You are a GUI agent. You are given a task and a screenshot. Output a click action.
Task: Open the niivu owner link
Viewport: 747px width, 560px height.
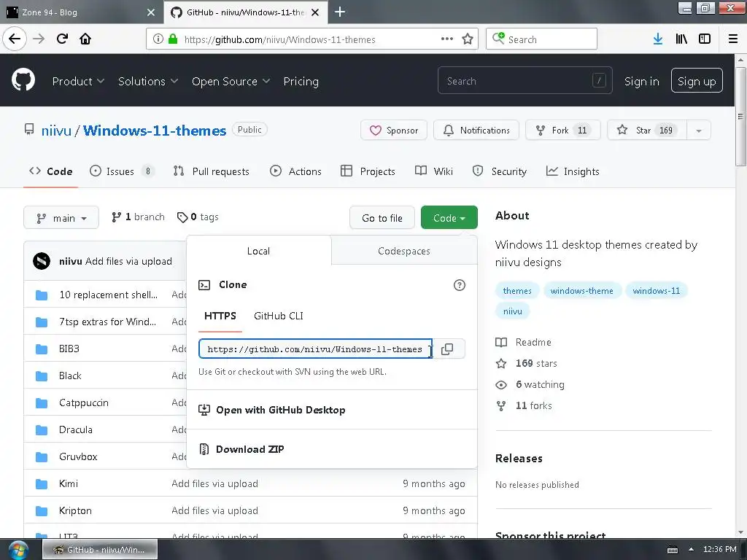coord(56,131)
